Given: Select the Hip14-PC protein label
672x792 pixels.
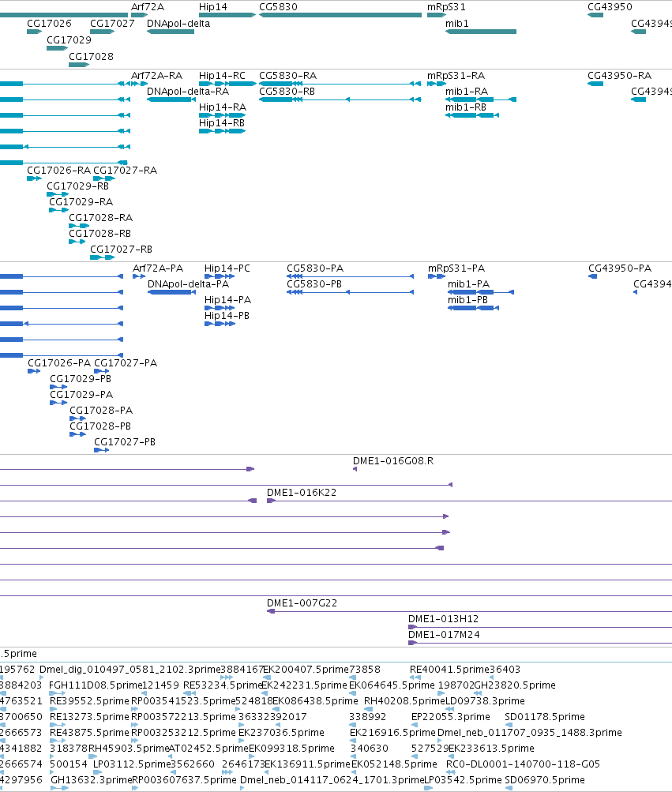Looking at the screenshot, I should (227, 268).
